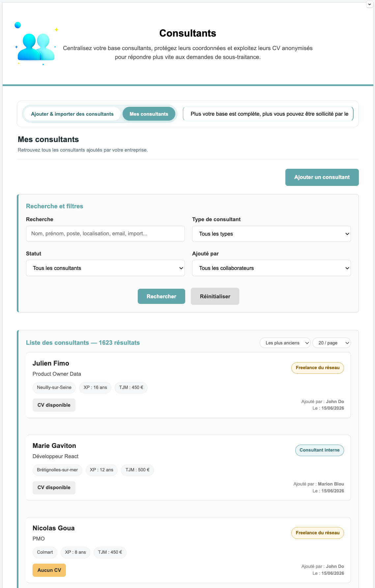The image size is (375, 588).
Task: Open the Type de consultant dropdown
Action: [272, 234]
